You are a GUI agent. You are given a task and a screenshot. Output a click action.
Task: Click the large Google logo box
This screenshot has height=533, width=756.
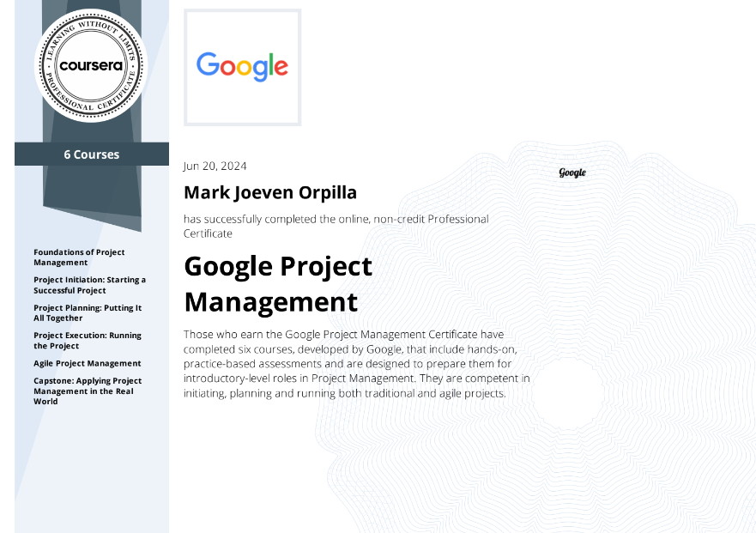pos(243,68)
